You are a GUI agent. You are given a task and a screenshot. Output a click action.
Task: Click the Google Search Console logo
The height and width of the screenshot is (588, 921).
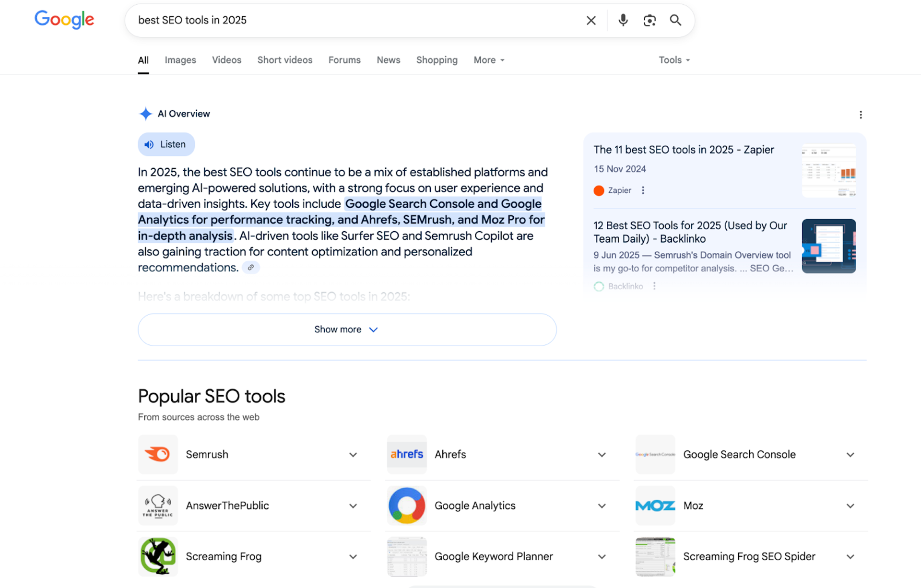[655, 454]
